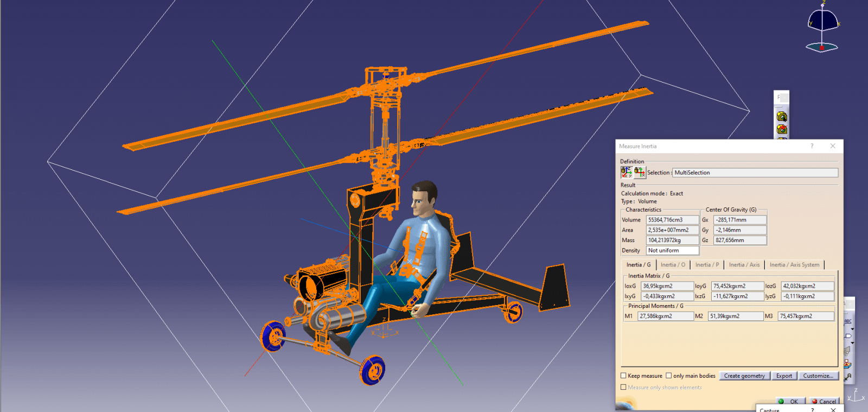Click the flag note annotation icon

click(848, 336)
